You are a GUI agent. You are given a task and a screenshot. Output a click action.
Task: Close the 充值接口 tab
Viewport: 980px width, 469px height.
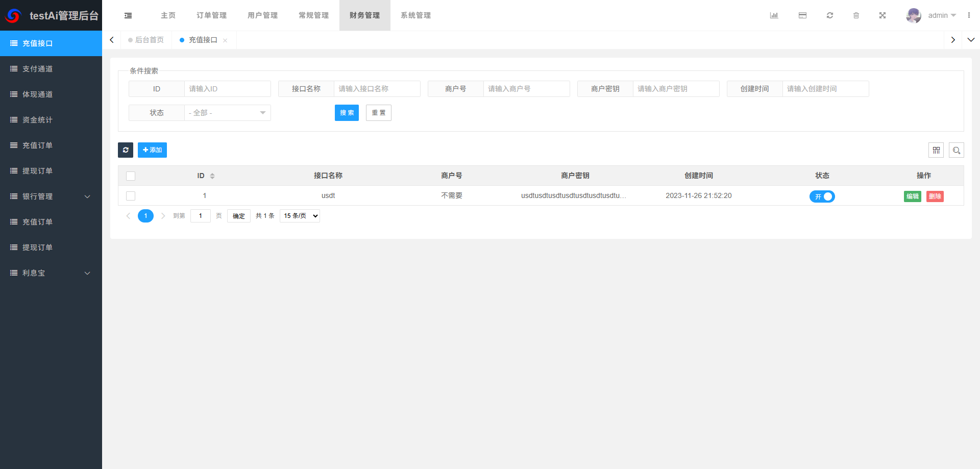pos(225,40)
